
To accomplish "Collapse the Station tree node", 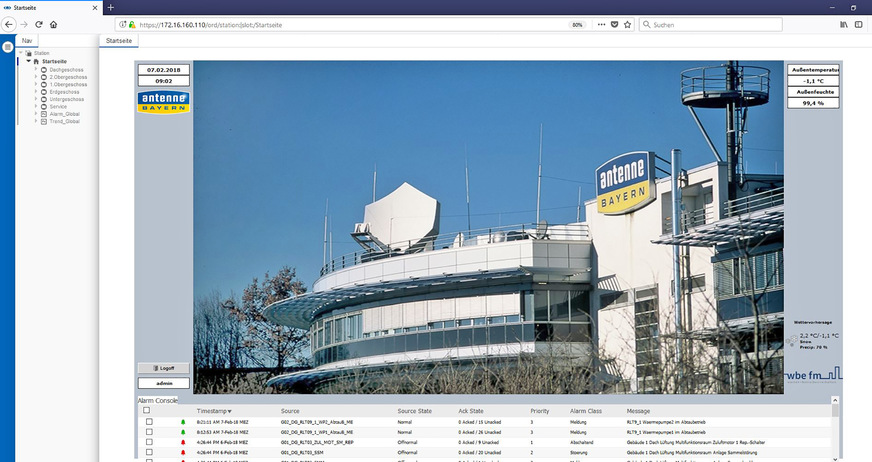I will point(21,53).
